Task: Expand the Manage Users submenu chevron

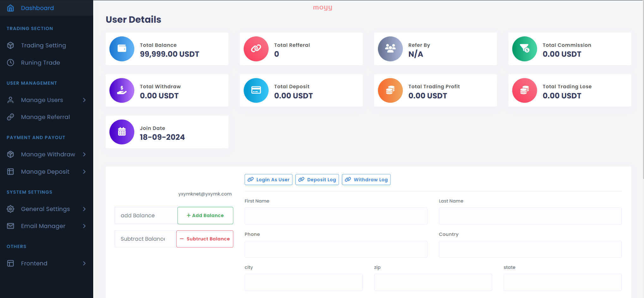Action: pos(84,100)
